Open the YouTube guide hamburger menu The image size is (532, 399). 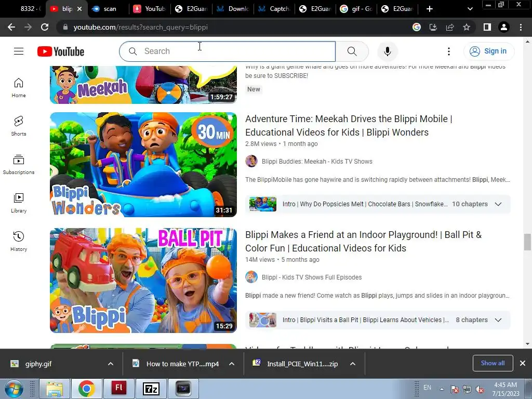tap(19, 51)
